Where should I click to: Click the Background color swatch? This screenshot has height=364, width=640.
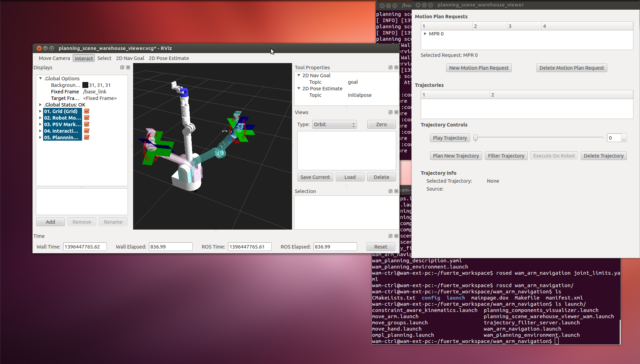point(85,85)
